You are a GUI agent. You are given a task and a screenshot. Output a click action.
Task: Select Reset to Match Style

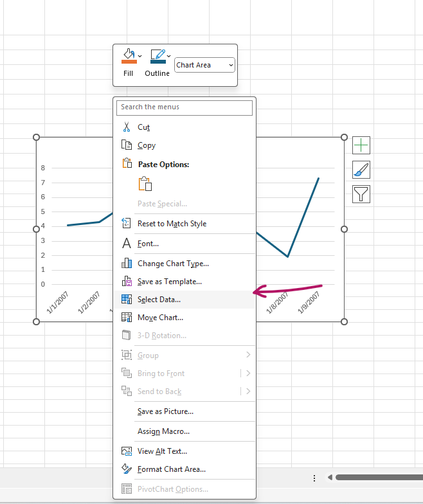[184, 224]
